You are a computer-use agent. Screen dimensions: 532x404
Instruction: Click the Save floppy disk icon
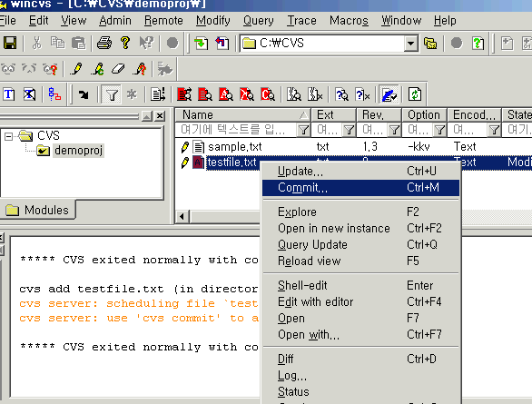10,44
